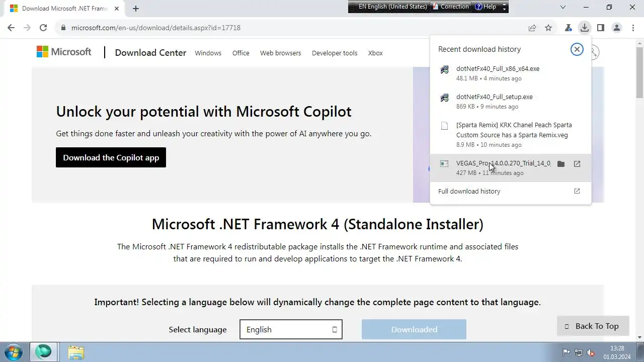Close the Microsoft .NET download tab
Image resolution: width=644 pixels, height=362 pixels.
click(x=117, y=8)
